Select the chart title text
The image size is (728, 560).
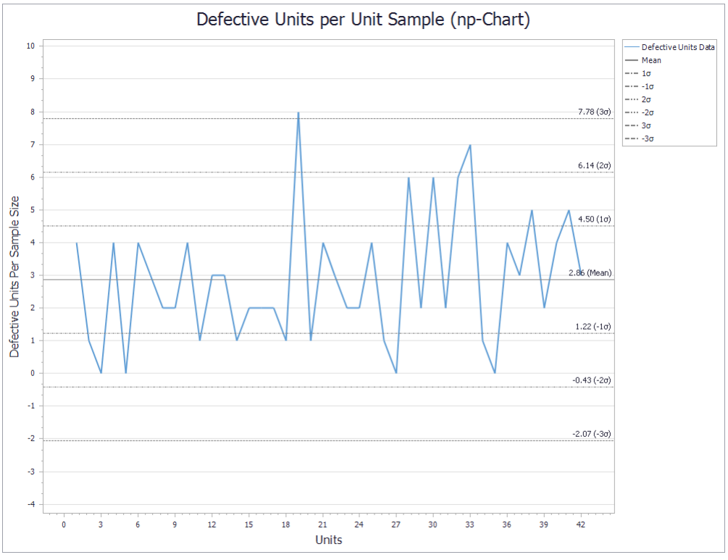pyautogui.click(x=364, y=20)
